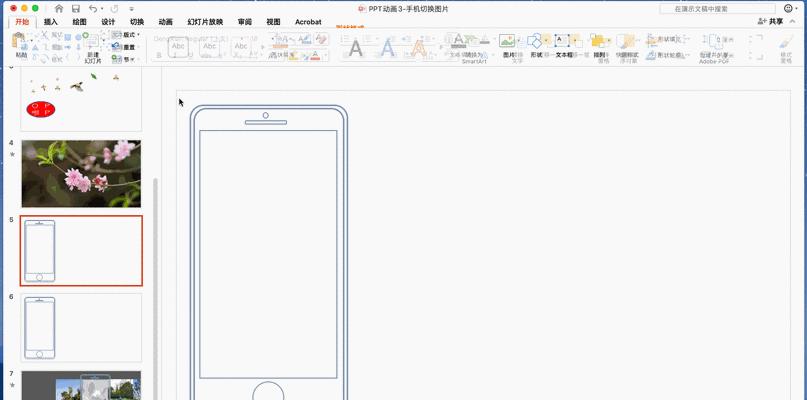Switch to the 开始 tab

tap(22, 22)
